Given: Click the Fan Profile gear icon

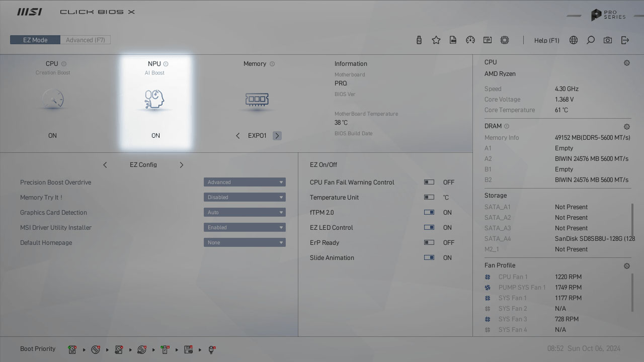Looking at the screenshot, I should click(627, 266).
